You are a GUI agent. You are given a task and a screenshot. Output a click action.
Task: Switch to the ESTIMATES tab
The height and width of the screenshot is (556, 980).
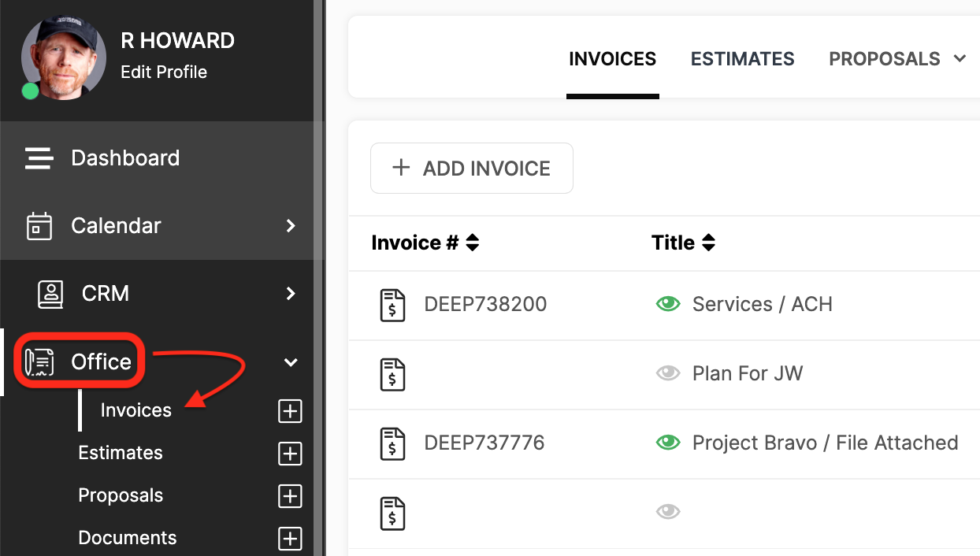click(x=742, y=58)
